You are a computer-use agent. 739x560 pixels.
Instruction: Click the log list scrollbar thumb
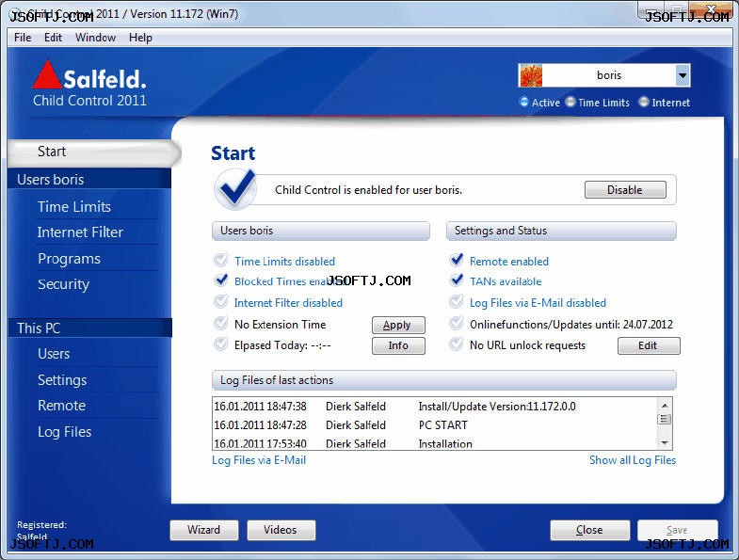pos(664,419)
